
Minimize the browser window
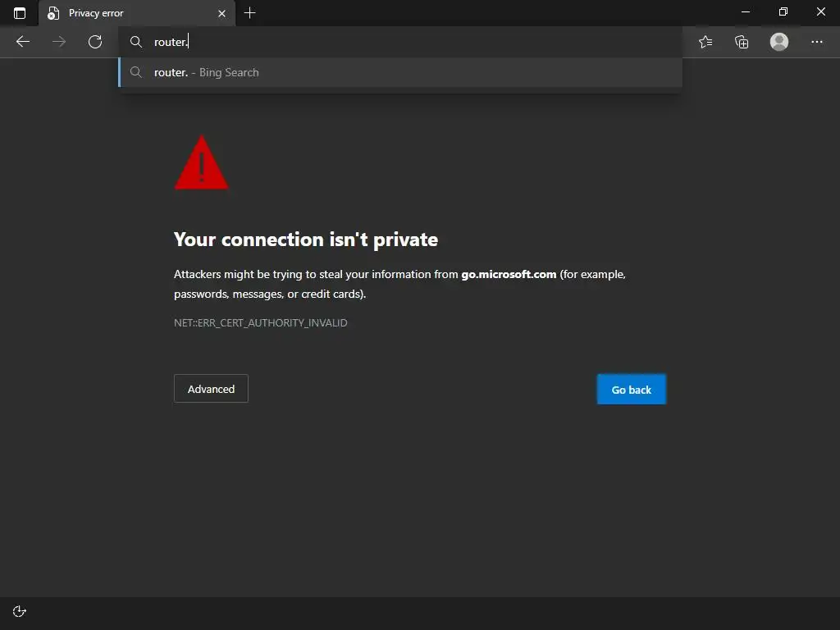point(746,11)
